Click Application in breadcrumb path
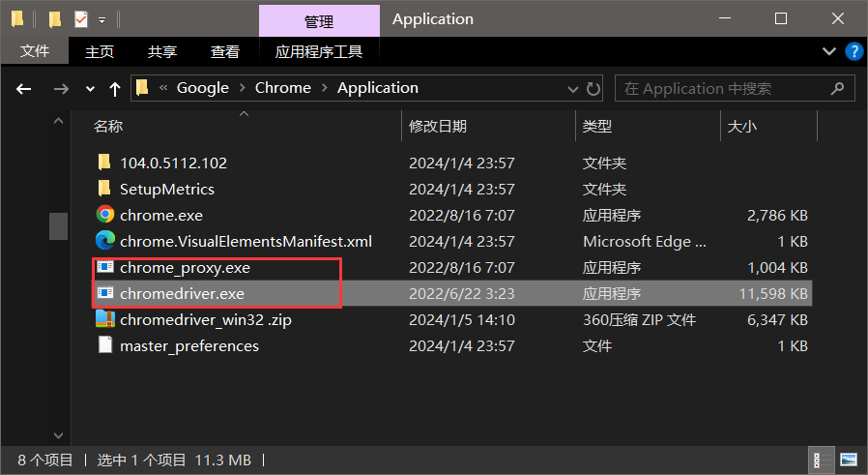The width and height of the screenshot is (868, 475). click(x=378, y=88)
